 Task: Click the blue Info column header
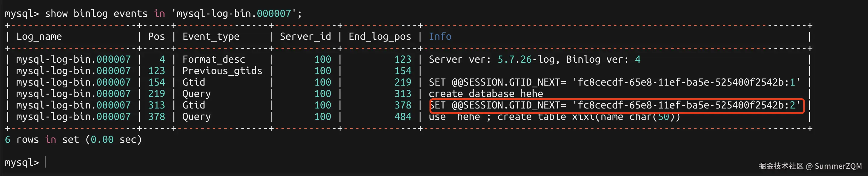coord(440,36)
